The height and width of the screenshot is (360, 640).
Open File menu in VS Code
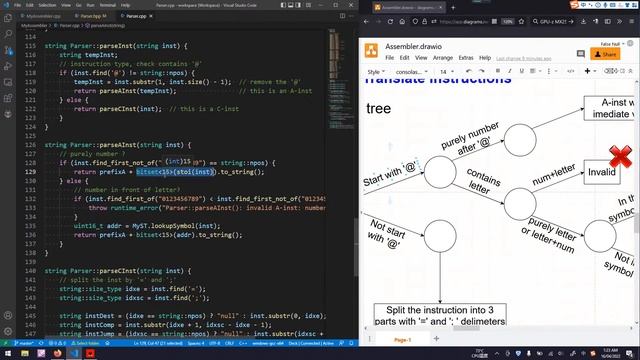[17, 5]
